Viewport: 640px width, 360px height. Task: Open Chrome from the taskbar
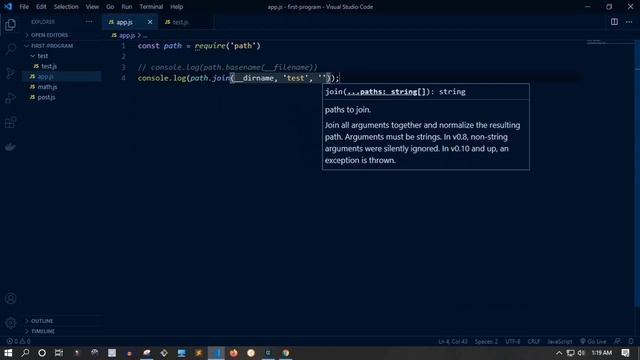point(286,353)
